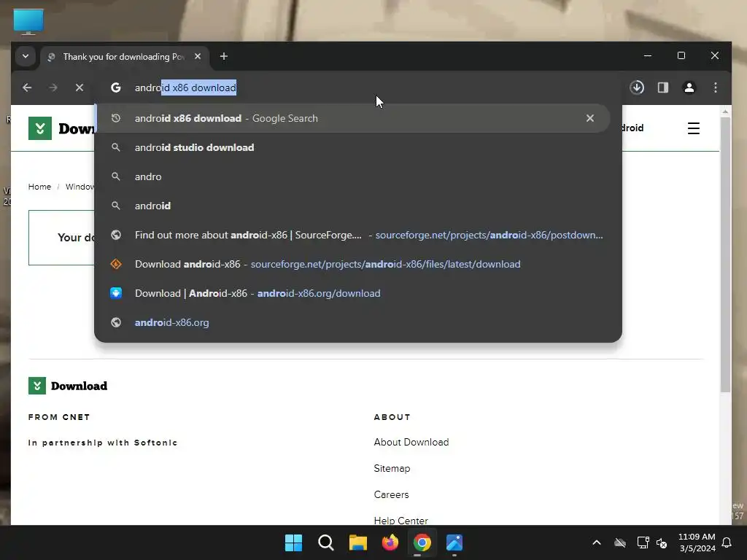This screenshot has height=560, width=747.
Task: Toggle Chrome side panel icon
Action: point(663,87)
